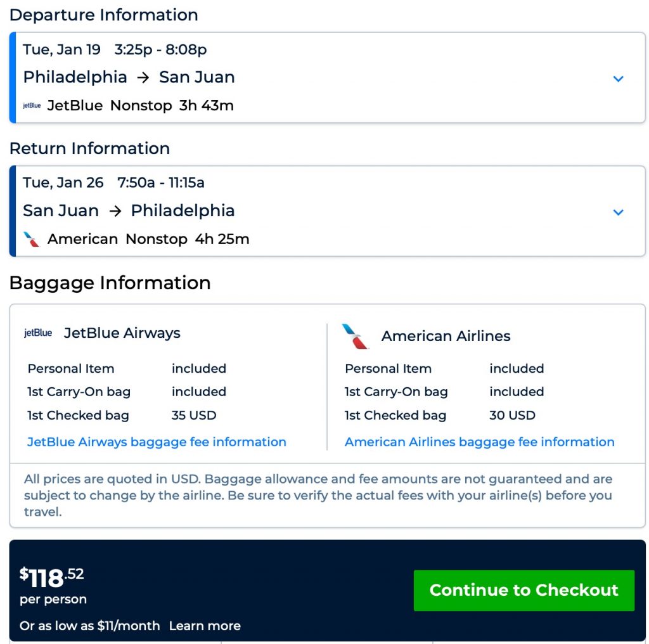Expand the return flight details chevron

point(619,212)
